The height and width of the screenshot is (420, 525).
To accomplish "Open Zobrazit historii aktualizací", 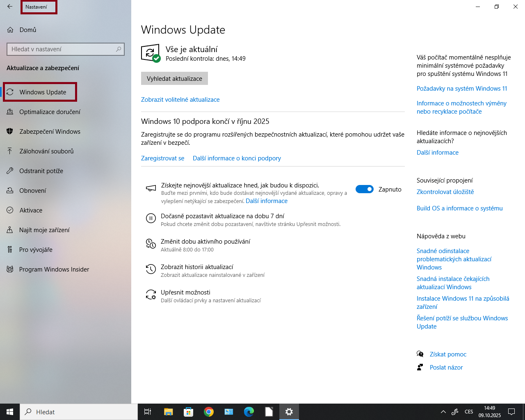I will pyautogui.click(x=197, y=267).
